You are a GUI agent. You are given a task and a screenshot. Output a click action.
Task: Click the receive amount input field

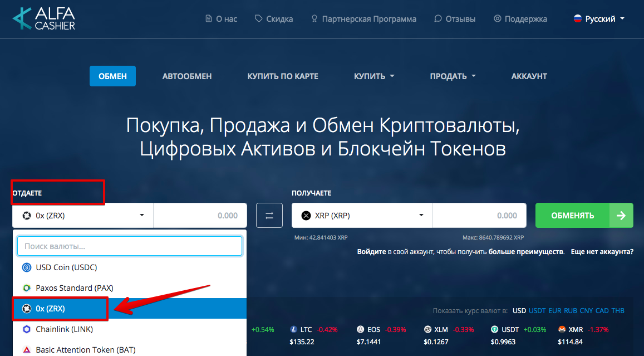pyautogui.click(x=479, y=216)
